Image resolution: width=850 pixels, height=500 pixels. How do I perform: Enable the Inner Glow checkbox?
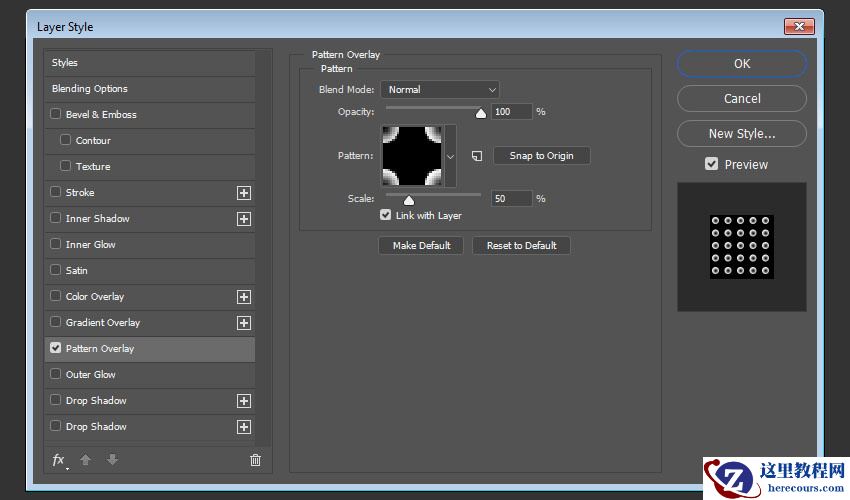click(x=55, y=244)
